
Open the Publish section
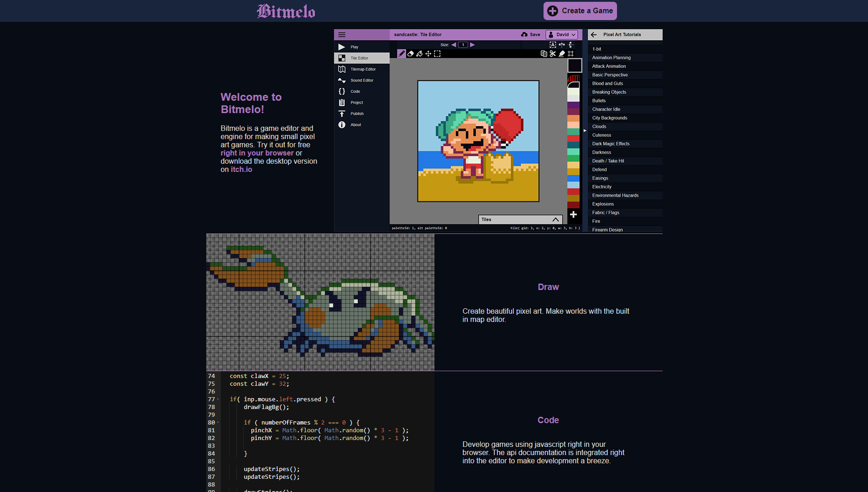[362, 114]
